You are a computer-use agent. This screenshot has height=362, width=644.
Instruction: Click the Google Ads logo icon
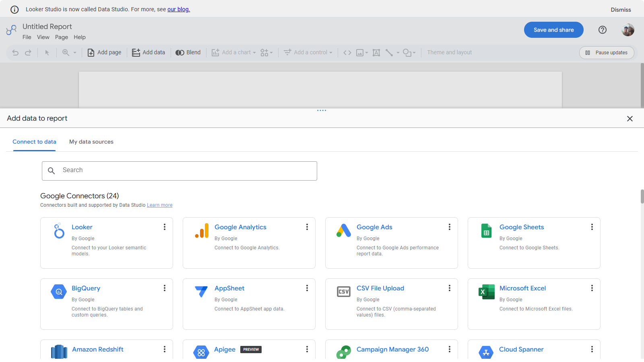(x=344, y=230)
